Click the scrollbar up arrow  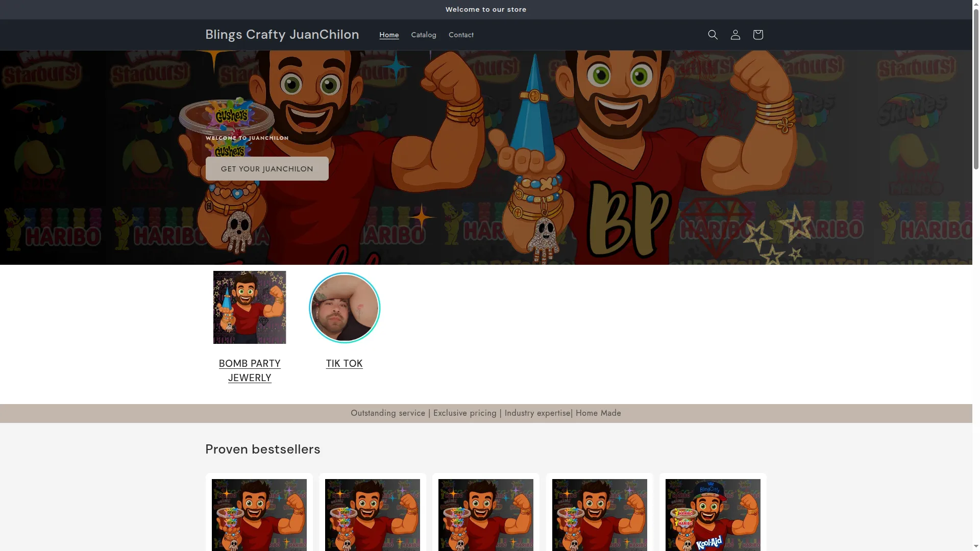click(x=976, y=4)
